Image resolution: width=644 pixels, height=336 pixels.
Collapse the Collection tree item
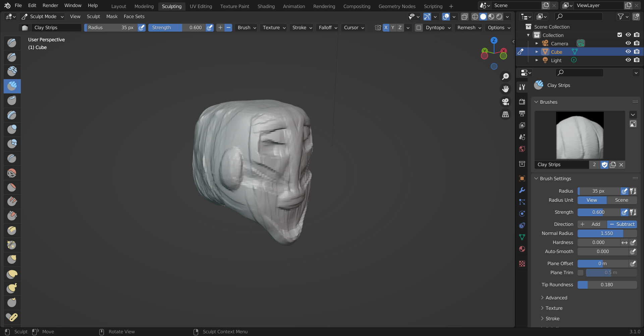click(x=528, y=35)
